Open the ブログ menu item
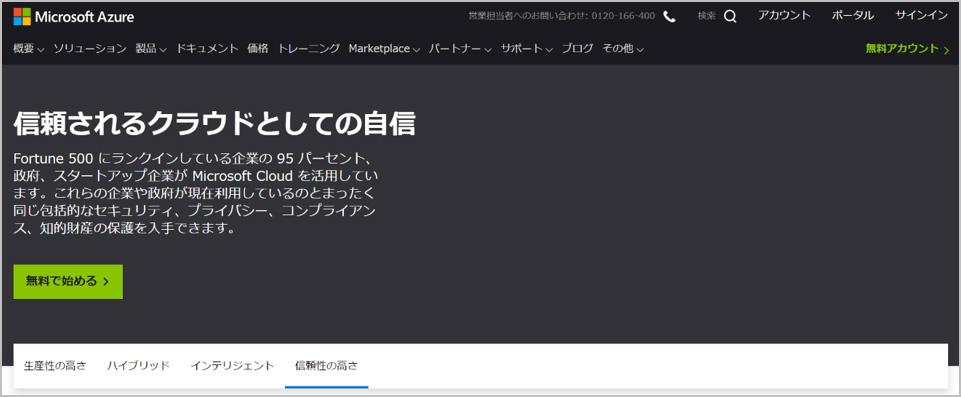Screen dimensions: 961x397 click(577, 48)
